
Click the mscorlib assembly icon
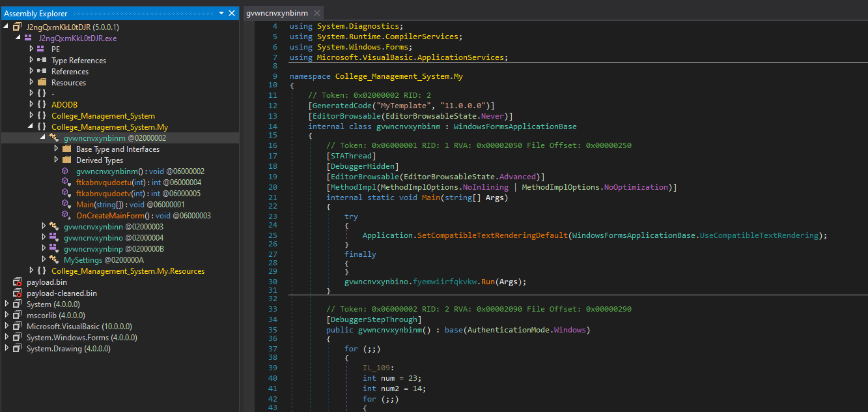17,316
